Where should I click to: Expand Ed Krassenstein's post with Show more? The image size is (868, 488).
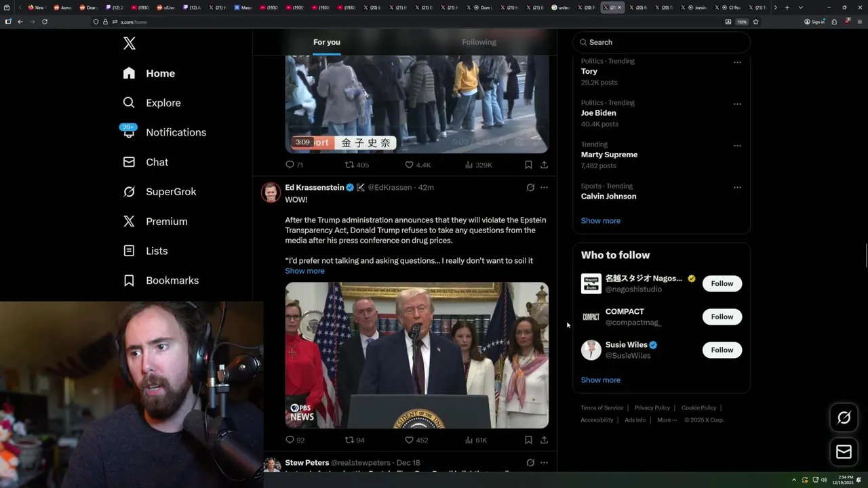(304, 270)
